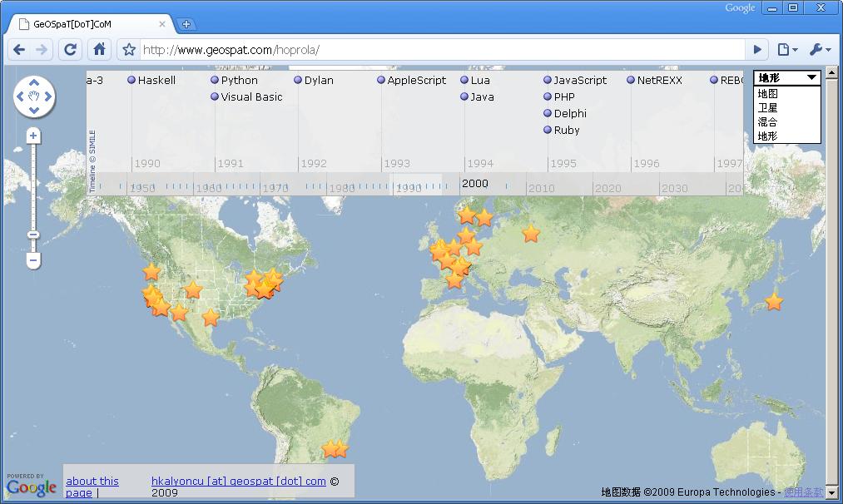Click the URL address bar
Screen dimensions: 843x504
coord(441,50)
